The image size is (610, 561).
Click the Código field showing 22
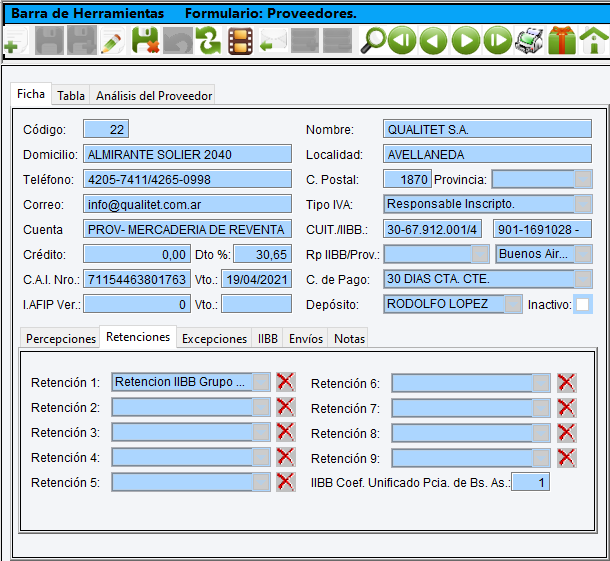tap(106, 129)
